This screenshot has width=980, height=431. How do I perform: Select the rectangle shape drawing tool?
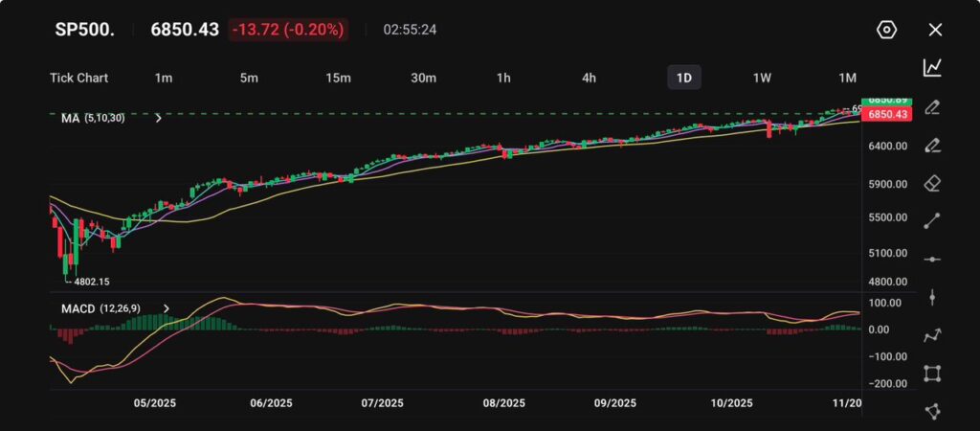tap(932, 374)
